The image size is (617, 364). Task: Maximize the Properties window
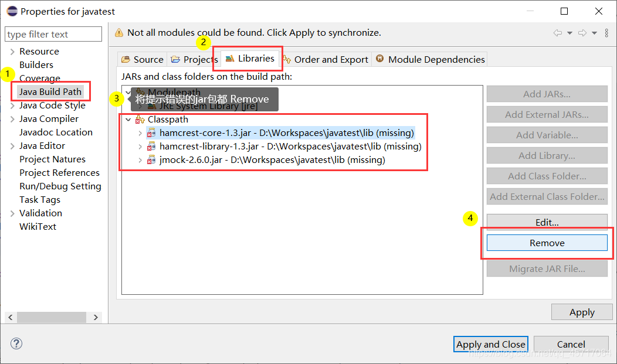pyautogui.click(x=564, y=11)
